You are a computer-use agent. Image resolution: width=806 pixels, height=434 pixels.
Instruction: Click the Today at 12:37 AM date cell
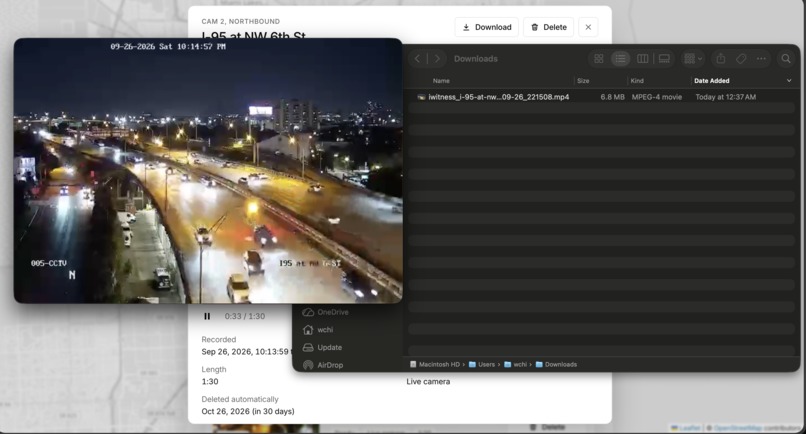tap(725, 97)
